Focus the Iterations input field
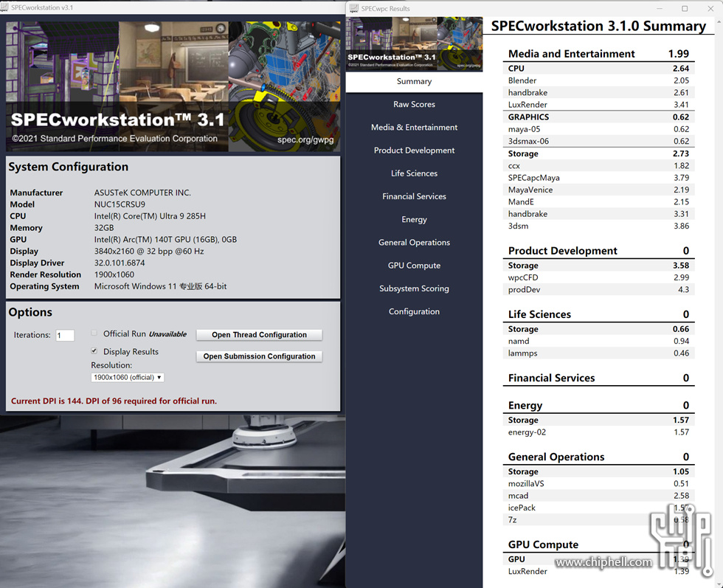 click(65, 335)
